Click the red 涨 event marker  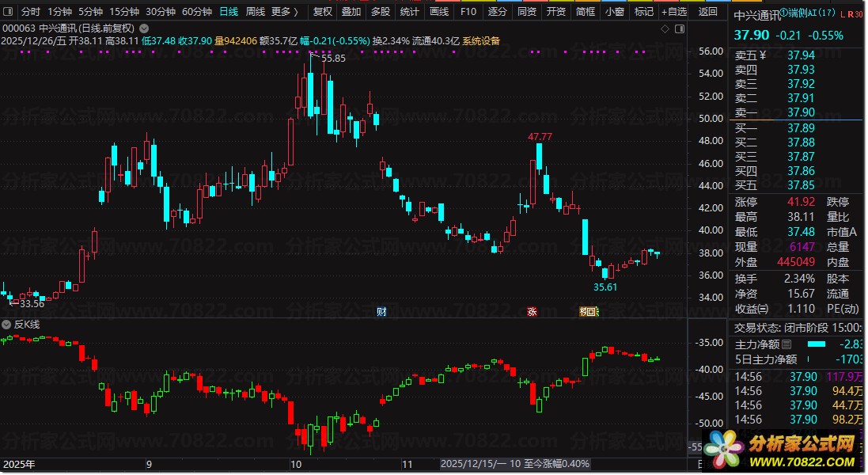tap(532, 312)
